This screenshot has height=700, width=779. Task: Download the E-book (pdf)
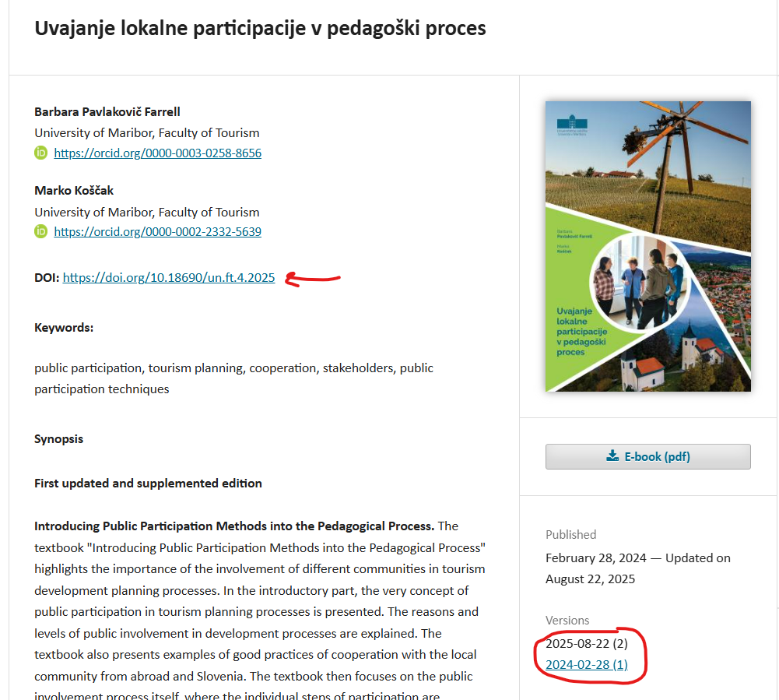pos(647,457)
